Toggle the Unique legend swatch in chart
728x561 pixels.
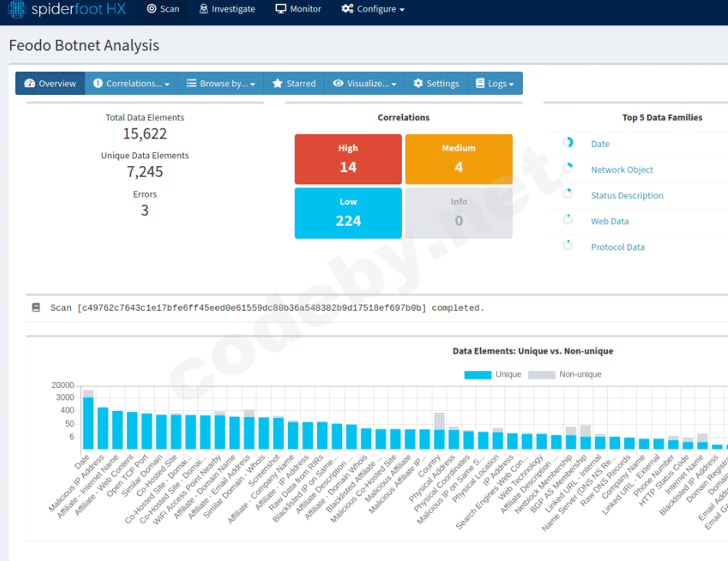point(478,375)
